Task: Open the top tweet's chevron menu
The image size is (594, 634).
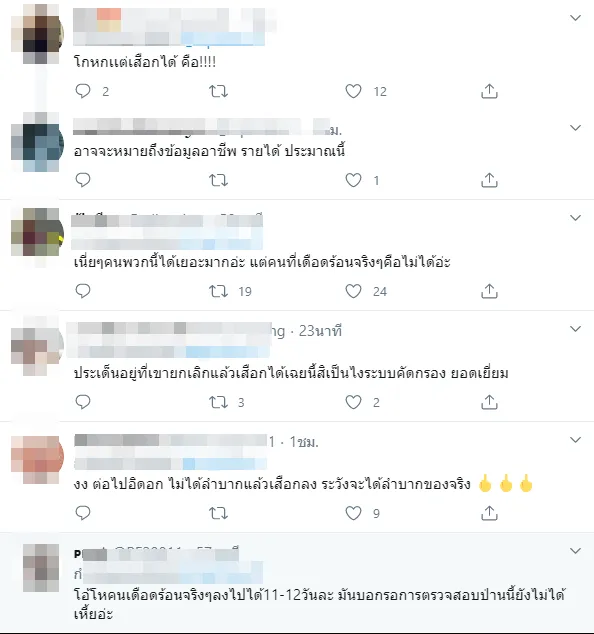Action: coord(575,17)
